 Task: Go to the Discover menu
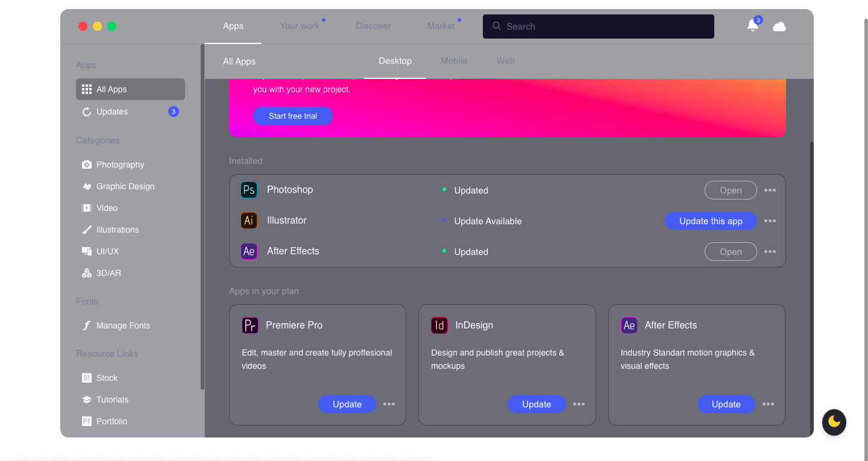(x=373, y=26)
